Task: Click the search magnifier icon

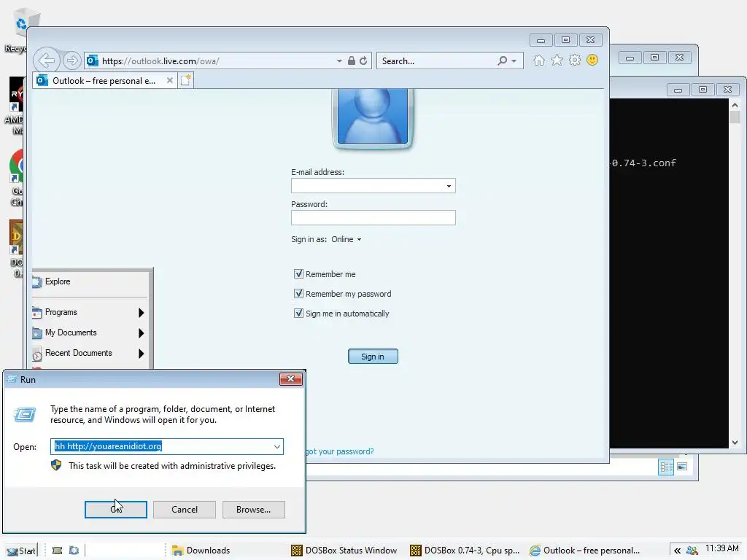Action: click(x=502, y=61)
